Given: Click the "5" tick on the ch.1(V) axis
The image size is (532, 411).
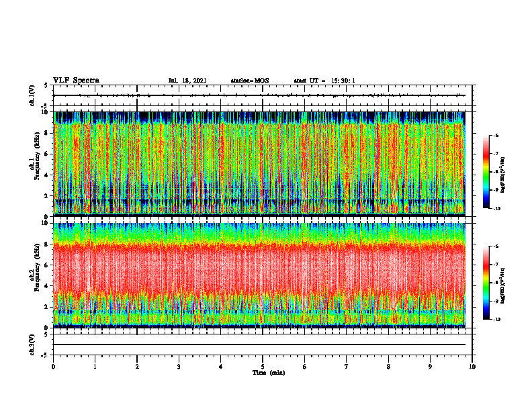Looking at the screenshot, I should tap(46, 85).
